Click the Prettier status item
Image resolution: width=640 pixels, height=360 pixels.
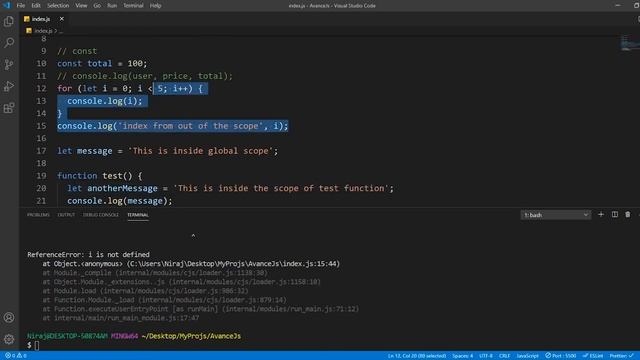[x=622, y=356]
